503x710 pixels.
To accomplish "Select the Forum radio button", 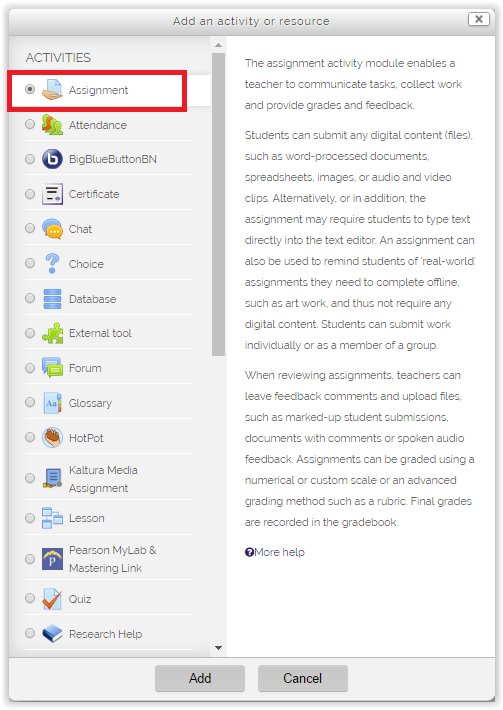I will pos(30,368).
